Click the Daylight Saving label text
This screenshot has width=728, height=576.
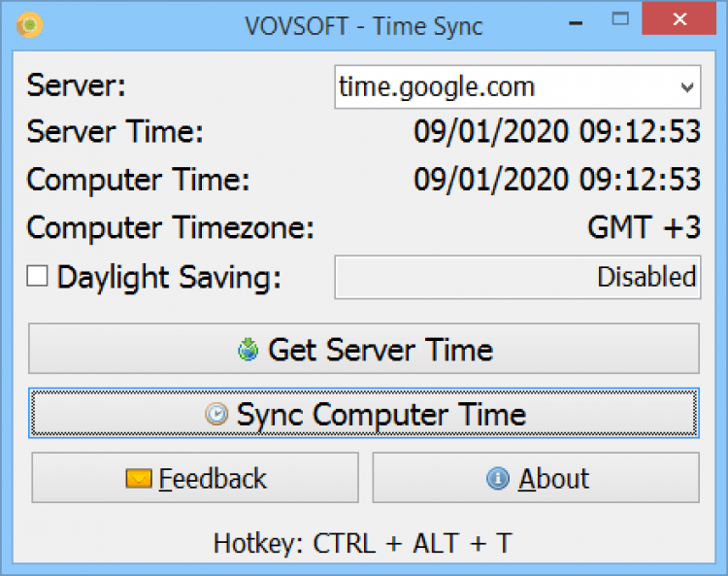[x=169, y=278]
